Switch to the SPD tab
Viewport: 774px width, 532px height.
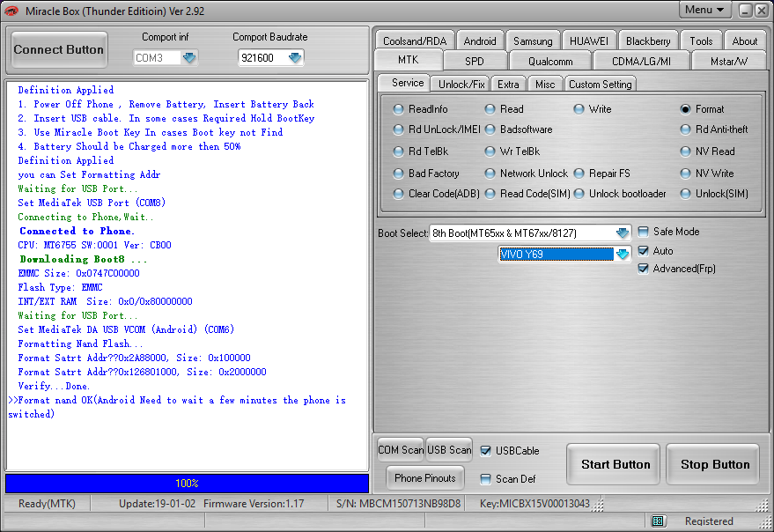(x=475, y=62)
